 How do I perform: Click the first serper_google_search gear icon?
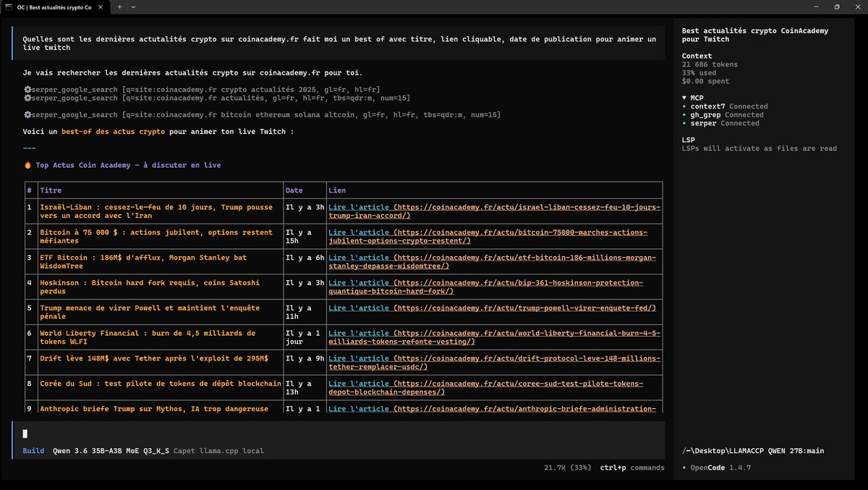click(27, 89)
